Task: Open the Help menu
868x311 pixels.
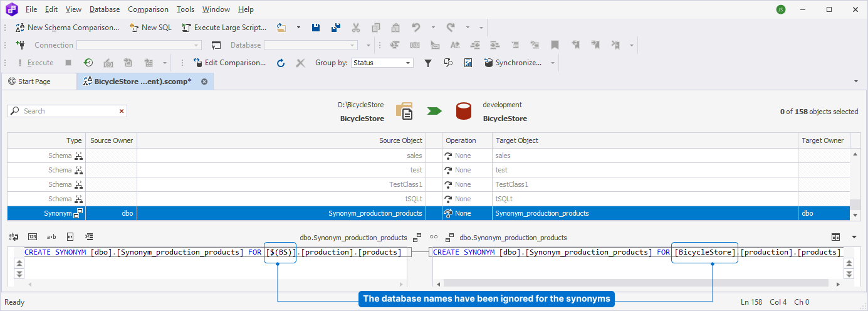Action: click(246, 9)
